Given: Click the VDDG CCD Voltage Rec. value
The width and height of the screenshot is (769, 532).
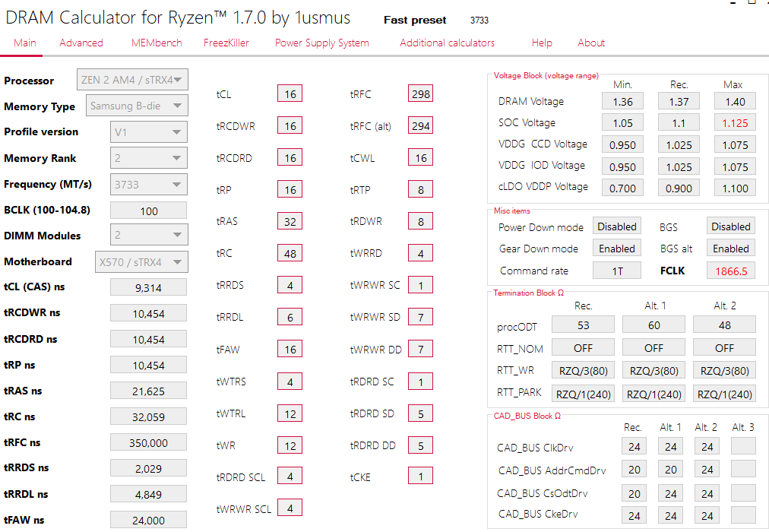Looking at the screenshot, I should [x=679, y=144].
